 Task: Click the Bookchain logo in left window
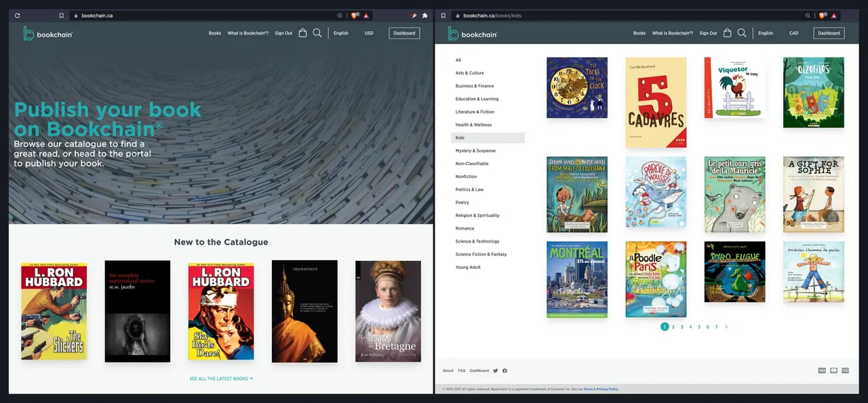click(x=47, y=33)
